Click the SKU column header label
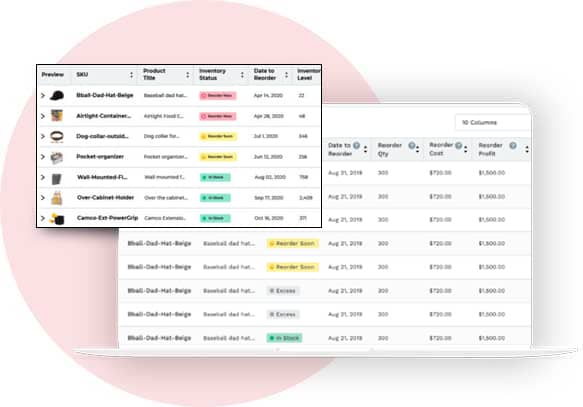Image resolution: width=583 pixels, height=407 pixels. coord(82,75)
